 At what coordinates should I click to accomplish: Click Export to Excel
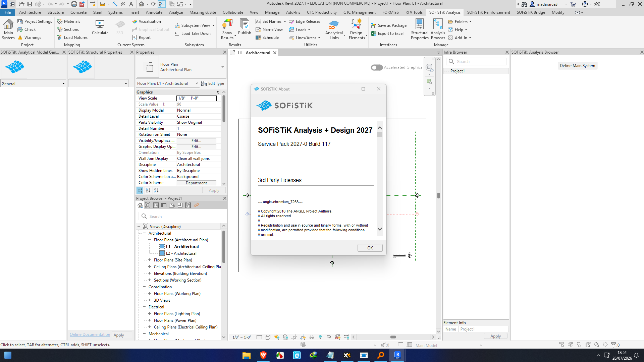(x=387, y=34)
